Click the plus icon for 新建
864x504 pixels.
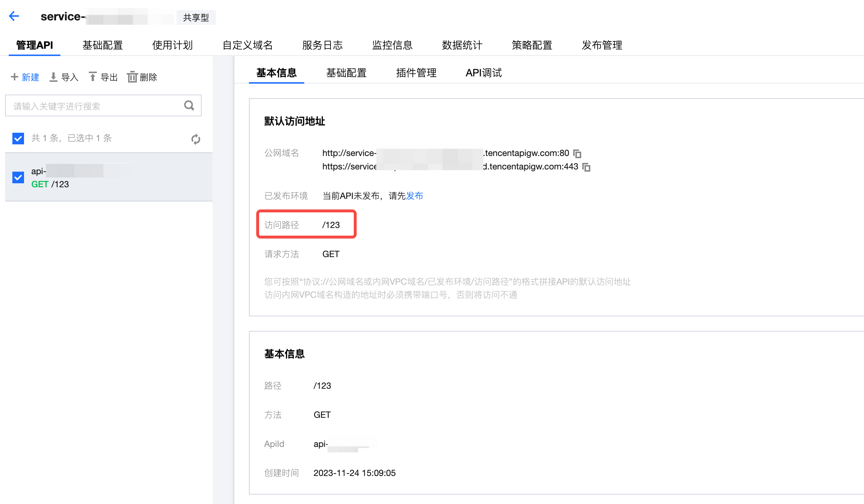pos(15,77)
